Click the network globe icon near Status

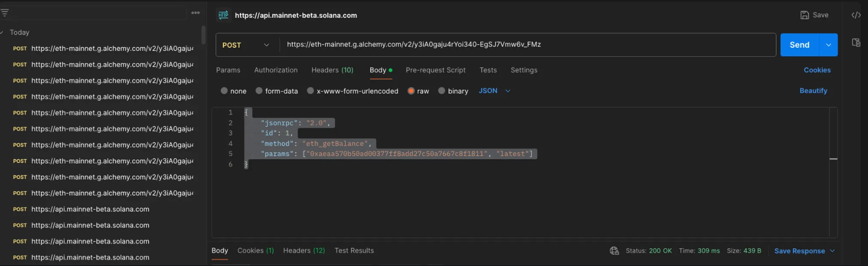pos(614,251)
